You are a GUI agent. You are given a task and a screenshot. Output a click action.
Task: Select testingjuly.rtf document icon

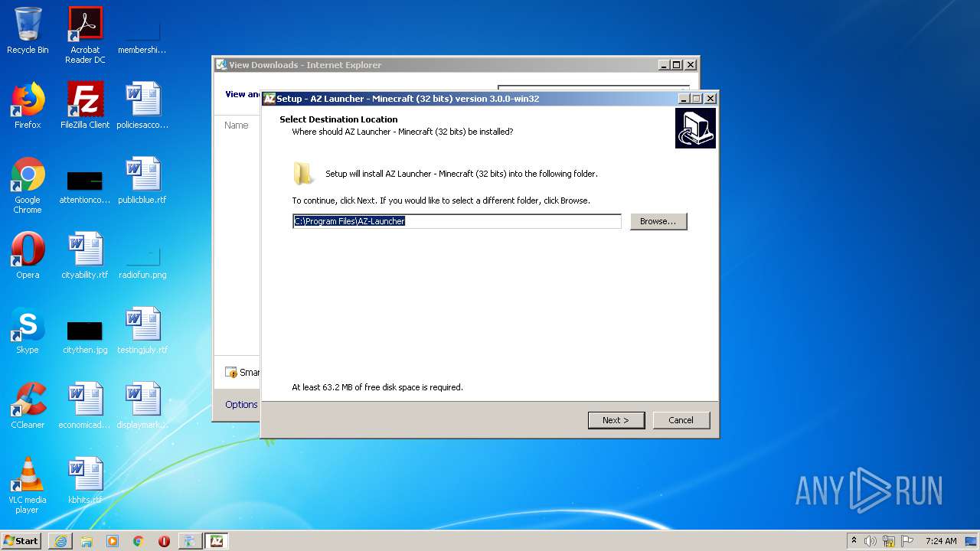pyautogui.click(x=142, y=331)
